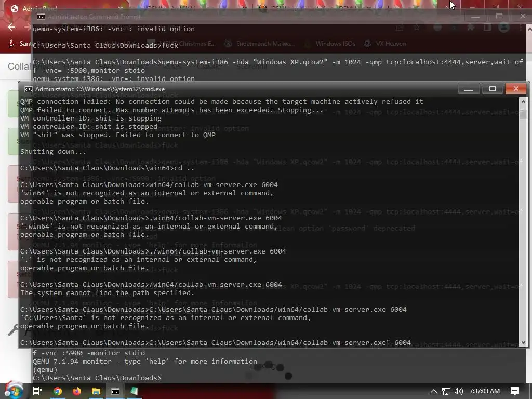Click the Command Prompt scrollbar up arrow

point(529,29)
